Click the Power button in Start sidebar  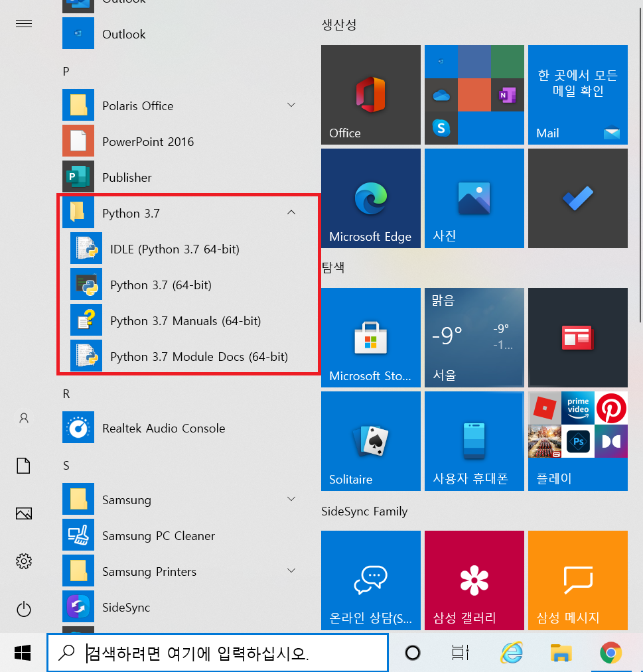point(24,609)
